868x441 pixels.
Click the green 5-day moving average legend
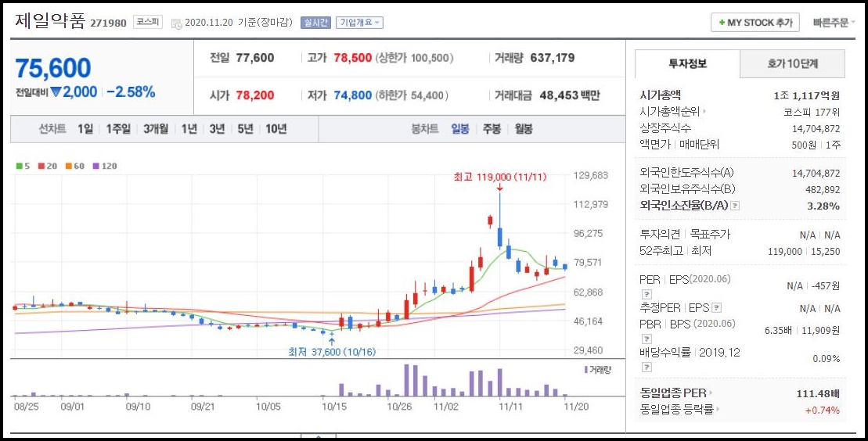click(23, 166)
